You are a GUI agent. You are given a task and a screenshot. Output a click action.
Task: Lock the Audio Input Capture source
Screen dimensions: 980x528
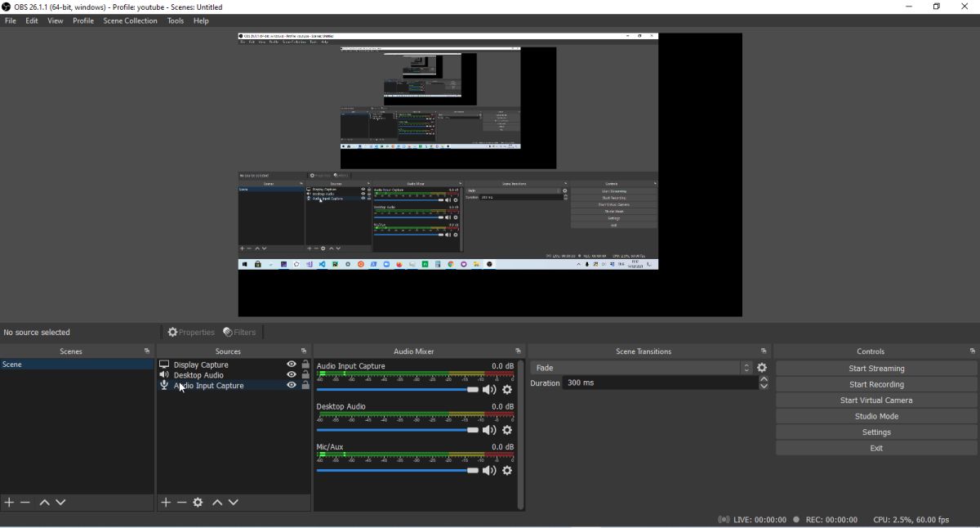click(x=305, y=386)
